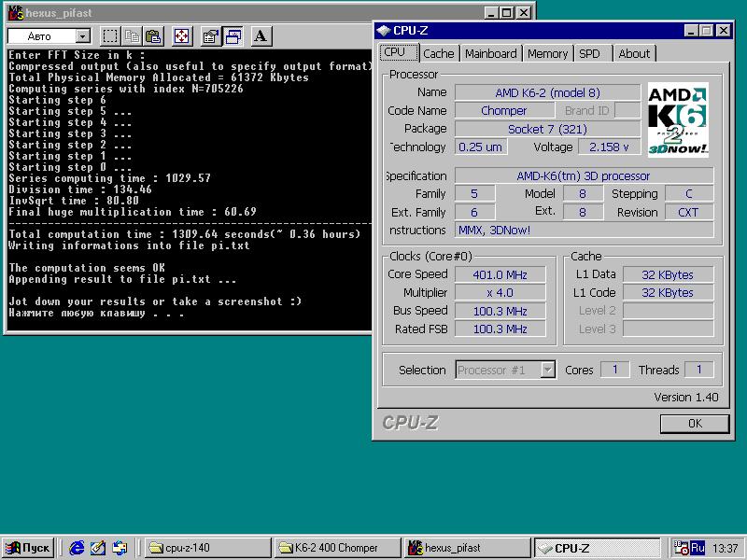
Task: Launch Internet Explorer from quick launch
Action: [77, 548]
